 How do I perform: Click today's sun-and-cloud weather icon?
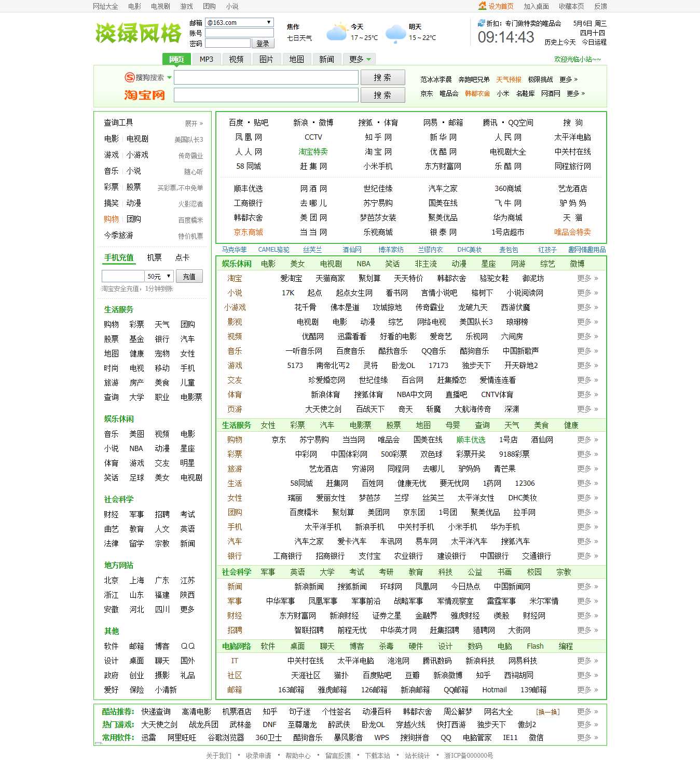click(336, 32)
